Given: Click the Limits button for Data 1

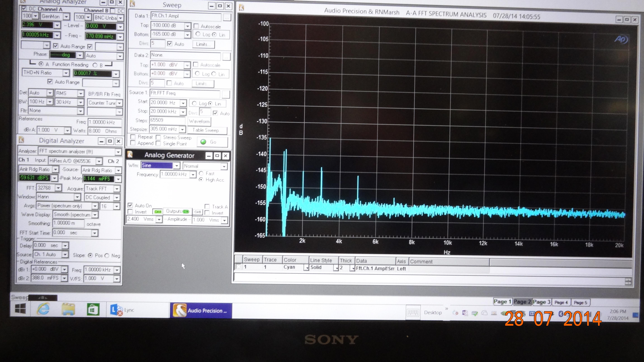Looking at the screenshot, I should tap(204, 44).
